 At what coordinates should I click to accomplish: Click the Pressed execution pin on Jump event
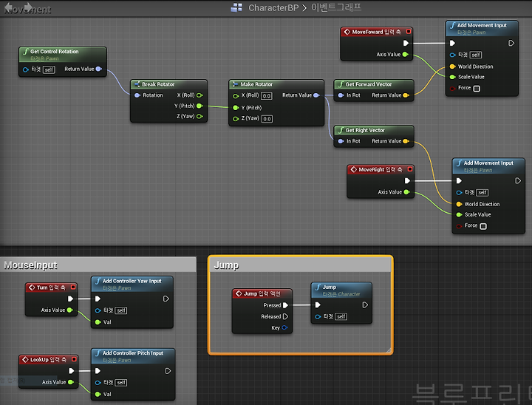click(285, 305)
